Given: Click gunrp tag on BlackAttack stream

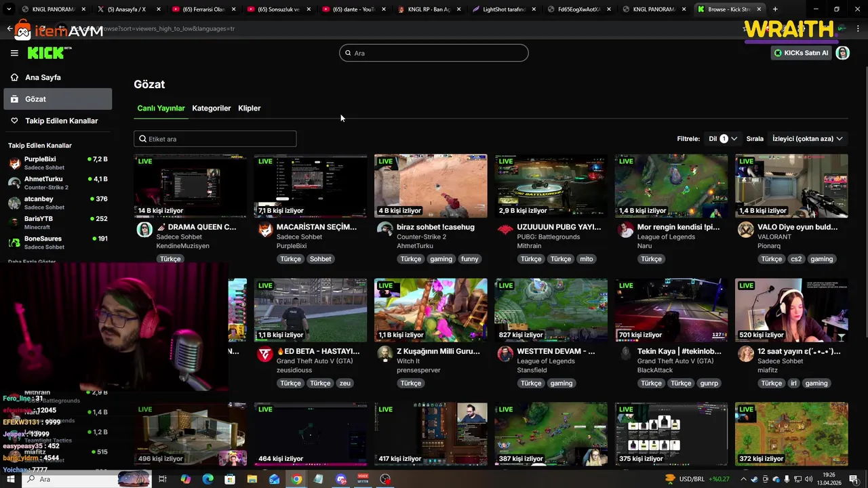Looking at the screenshot, I should click(709, 383).
